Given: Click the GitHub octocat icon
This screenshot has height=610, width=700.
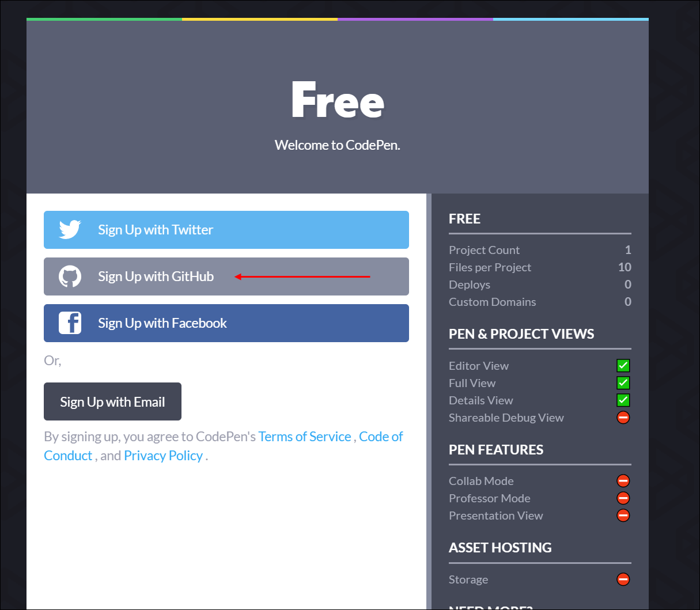Looking at the screenshot, I should pyautogui.click(x=70, y=276).
